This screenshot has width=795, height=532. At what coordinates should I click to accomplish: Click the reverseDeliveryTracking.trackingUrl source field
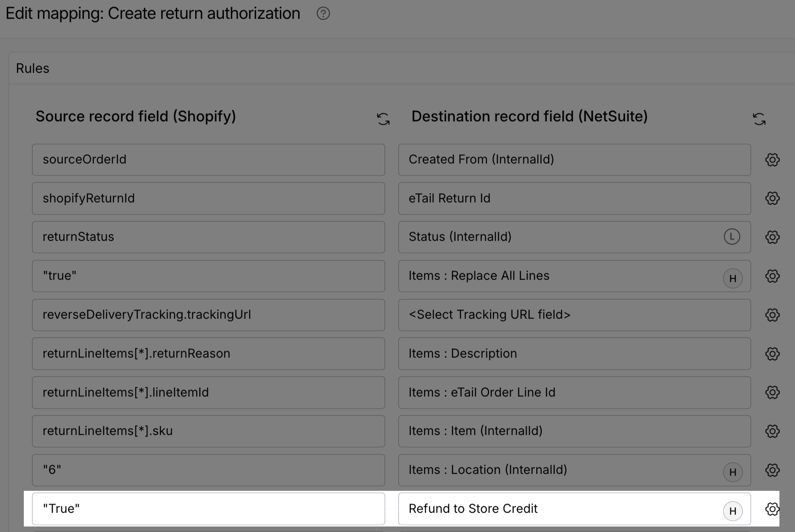[x=208, y=315]
